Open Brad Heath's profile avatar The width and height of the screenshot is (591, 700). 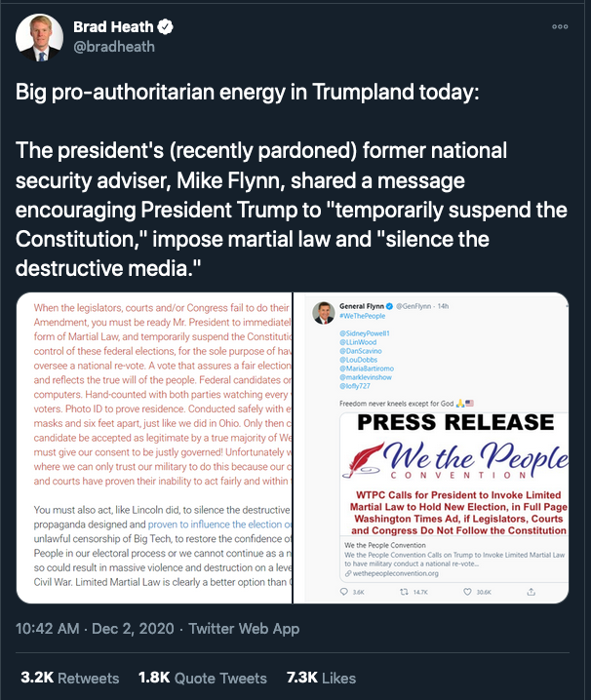click(39, 36)
